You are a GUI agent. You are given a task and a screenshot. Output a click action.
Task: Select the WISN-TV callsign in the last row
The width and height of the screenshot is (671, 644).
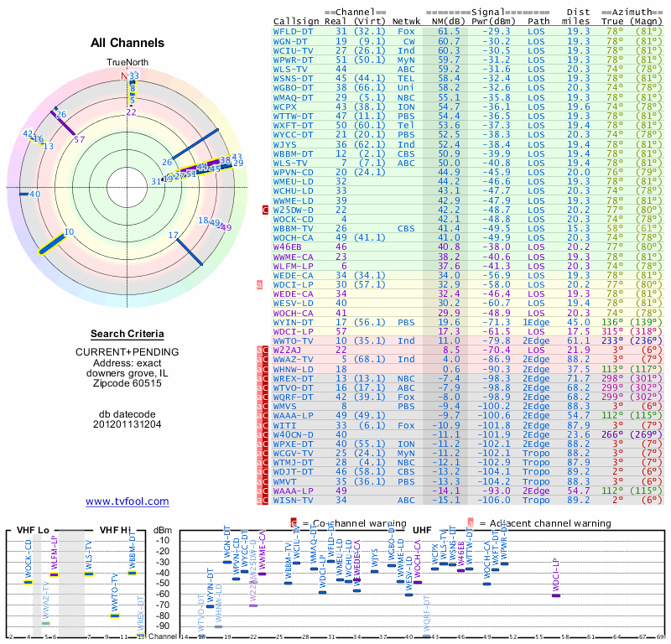(293, 500)
